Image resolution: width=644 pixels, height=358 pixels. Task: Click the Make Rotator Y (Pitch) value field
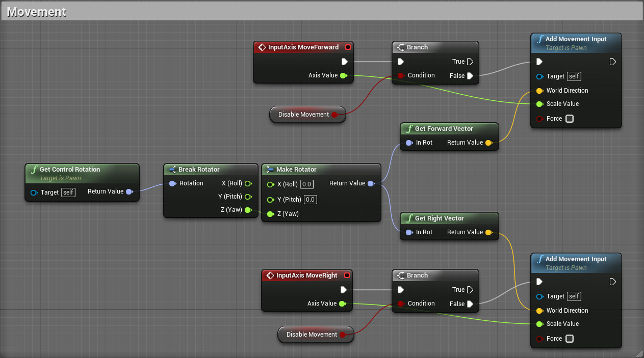tap(310, 200)
